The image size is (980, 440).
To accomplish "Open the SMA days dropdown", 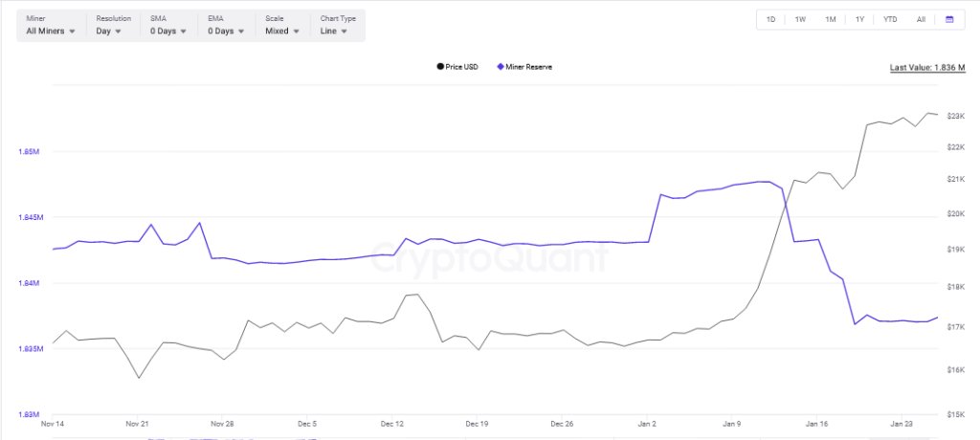I will [x=169, y=31].
